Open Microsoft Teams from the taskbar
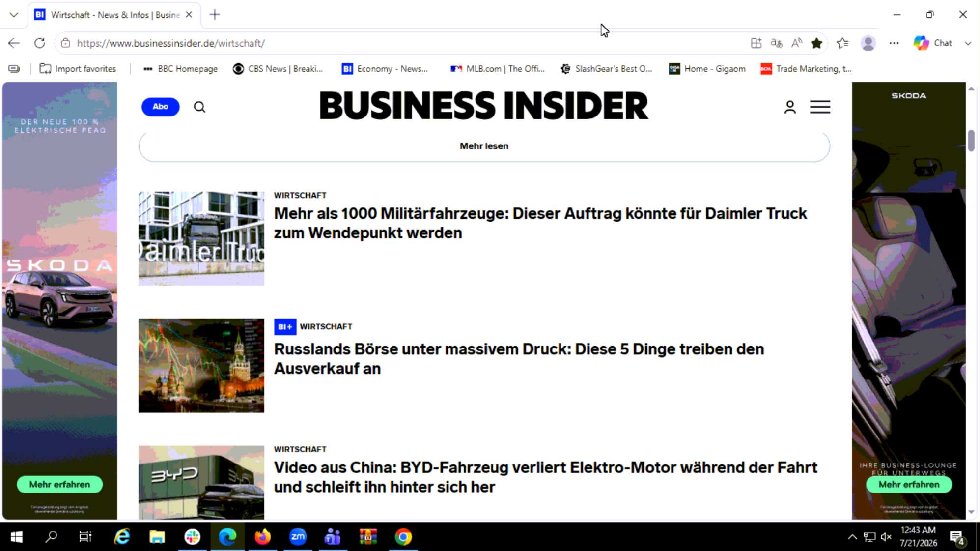980x551 pixels. tap(333, 537)
